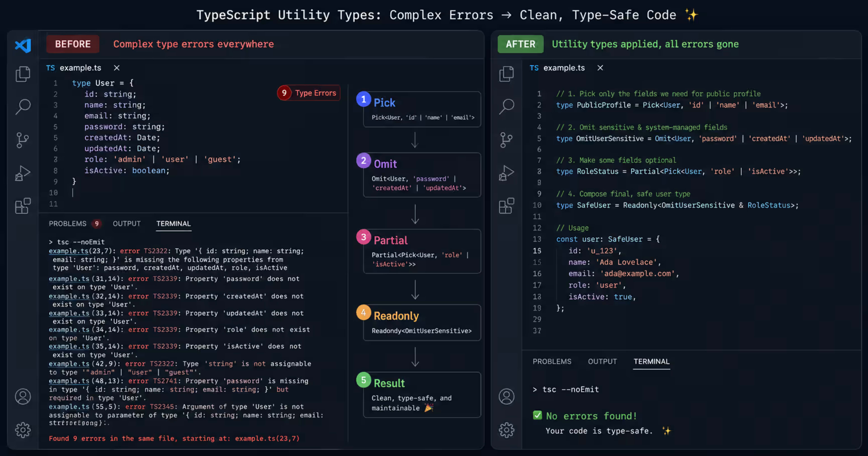
Task: Open Run and Debug icon in AFTER window
Action: (x=506, y=173)
